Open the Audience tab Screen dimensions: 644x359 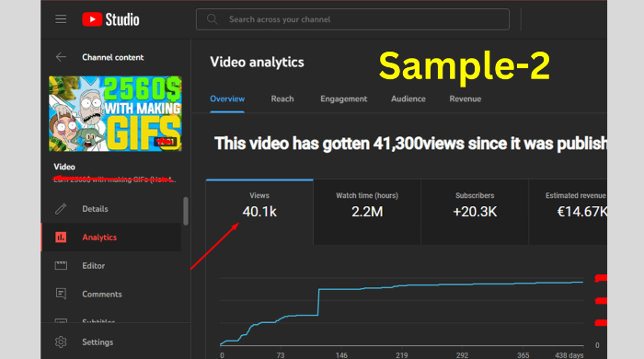point(408,99)
